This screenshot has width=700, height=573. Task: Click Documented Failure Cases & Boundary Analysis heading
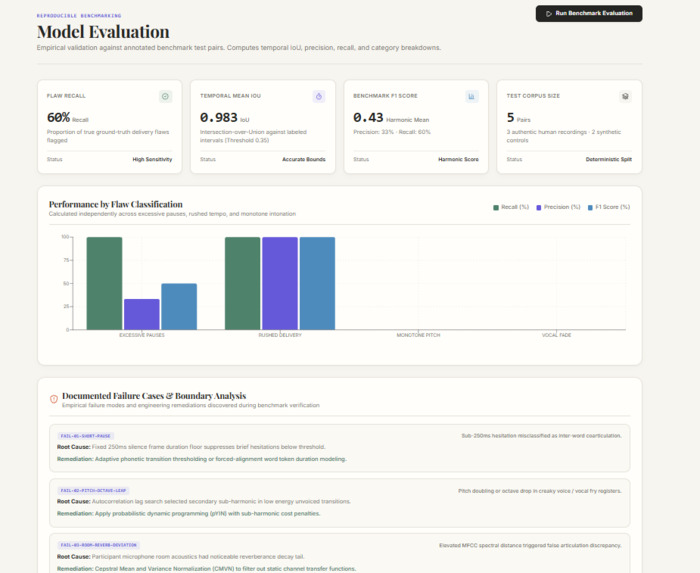point(154,396)
